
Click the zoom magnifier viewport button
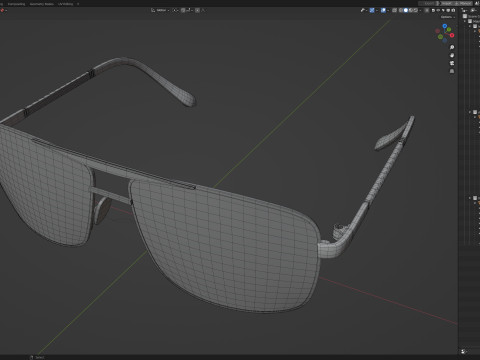coord(452,47)
